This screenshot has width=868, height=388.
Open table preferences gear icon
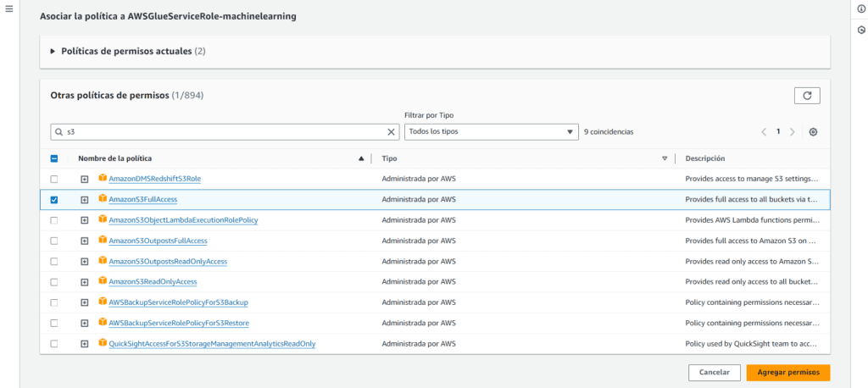[x=813, y=132]
